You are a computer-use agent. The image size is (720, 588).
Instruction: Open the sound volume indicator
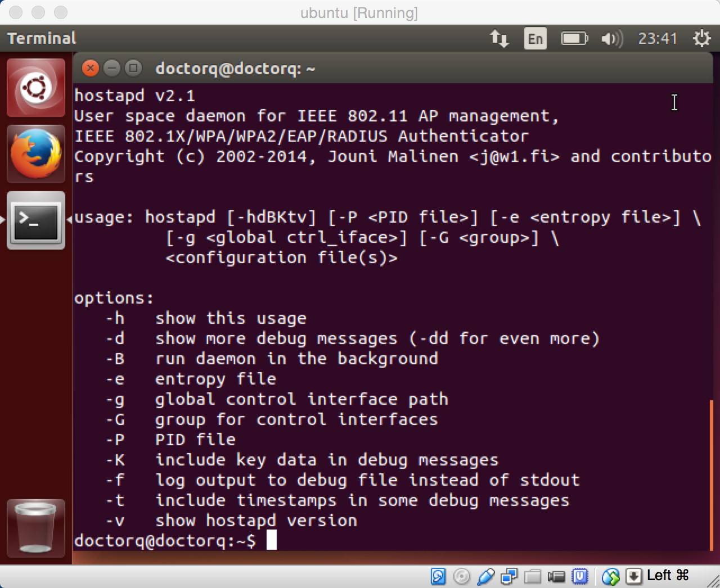coord(612,38)
